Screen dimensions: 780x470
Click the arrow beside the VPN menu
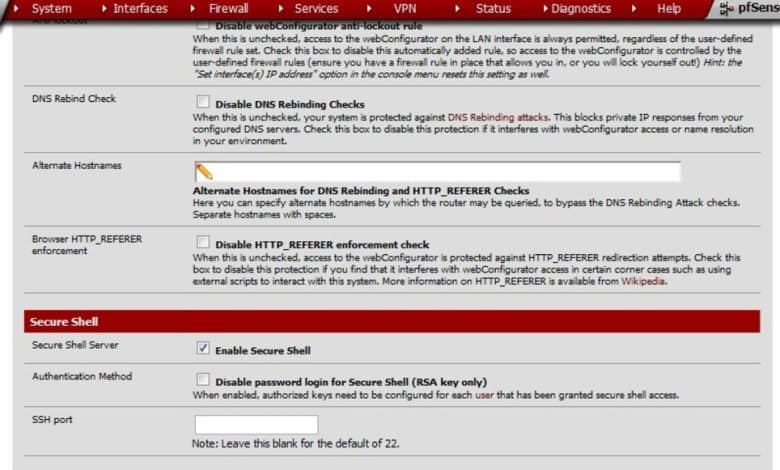click(x=369, y=8)
